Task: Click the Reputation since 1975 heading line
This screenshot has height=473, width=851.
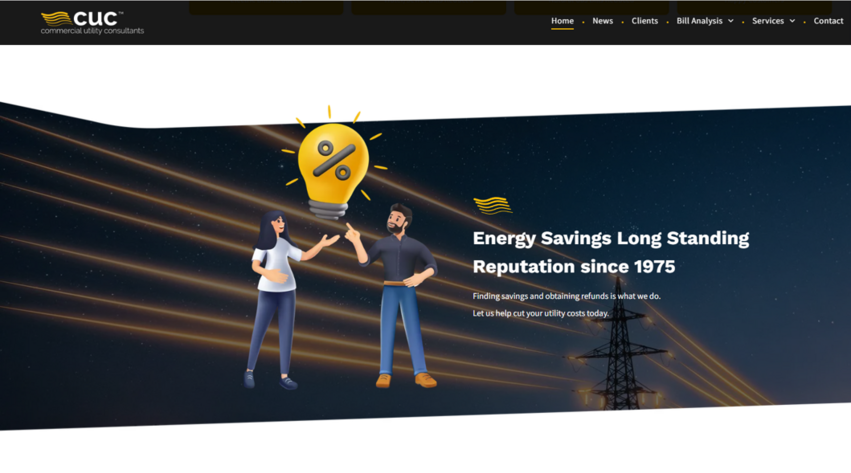Action: point(574,266)
